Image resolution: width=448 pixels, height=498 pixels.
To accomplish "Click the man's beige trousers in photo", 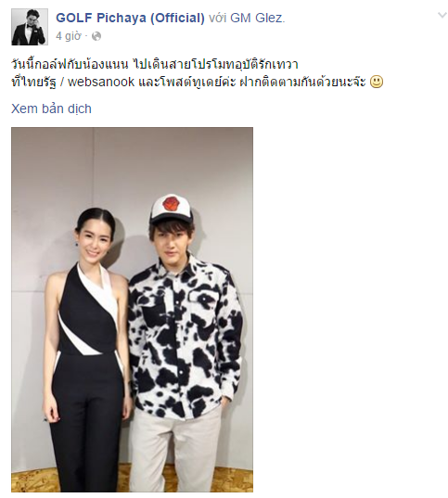I will (x=178, y=453).
